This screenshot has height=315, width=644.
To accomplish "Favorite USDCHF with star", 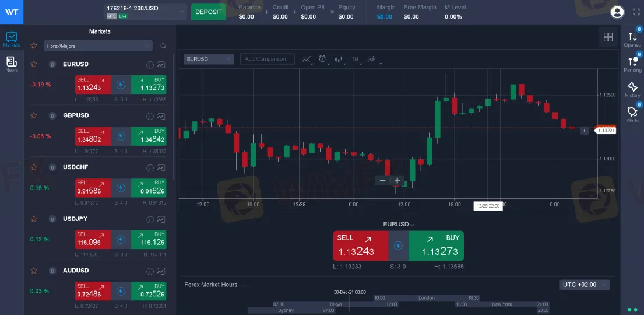I will (x=34, y=167).
